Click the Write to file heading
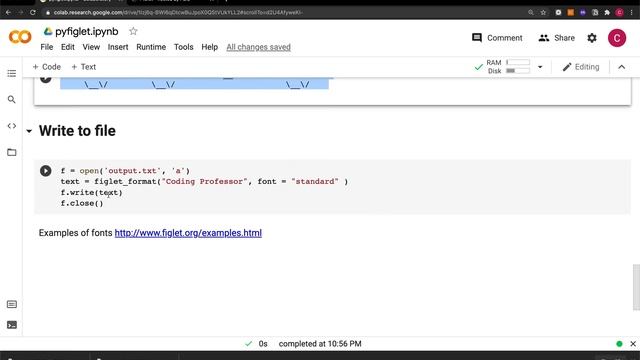Screen dimensions: 640x360 point(77,131)
